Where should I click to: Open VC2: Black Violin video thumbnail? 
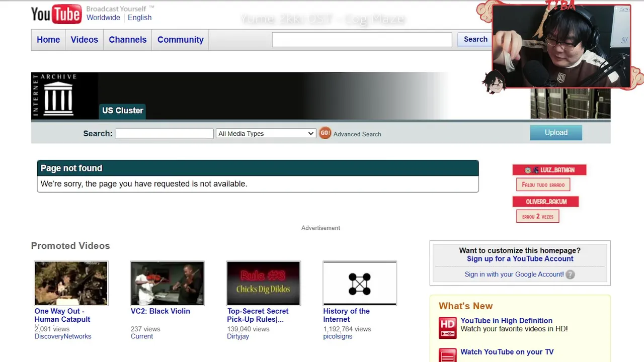[x=167, y=283]
